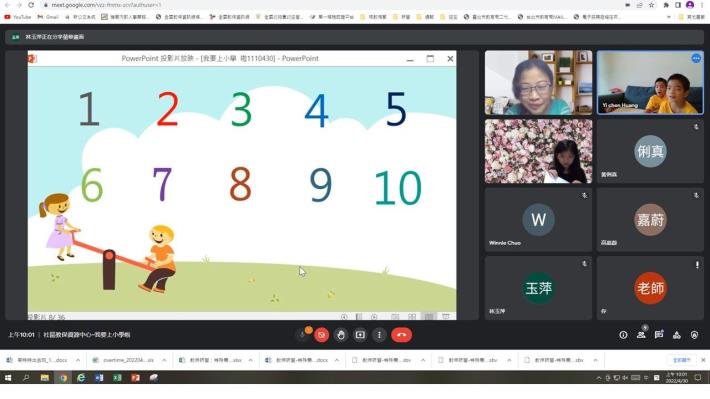
Task: Reload the page in Chrome
Action: (31, 5)
